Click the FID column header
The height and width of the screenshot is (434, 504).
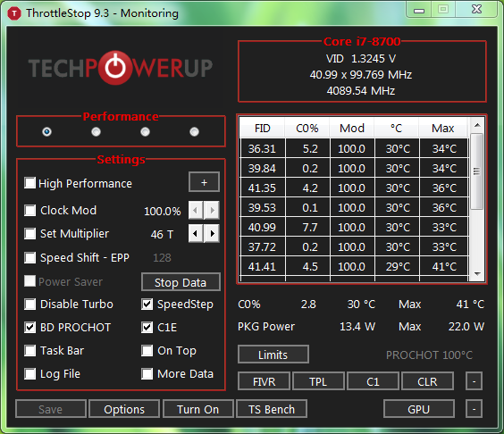point(263,129)
